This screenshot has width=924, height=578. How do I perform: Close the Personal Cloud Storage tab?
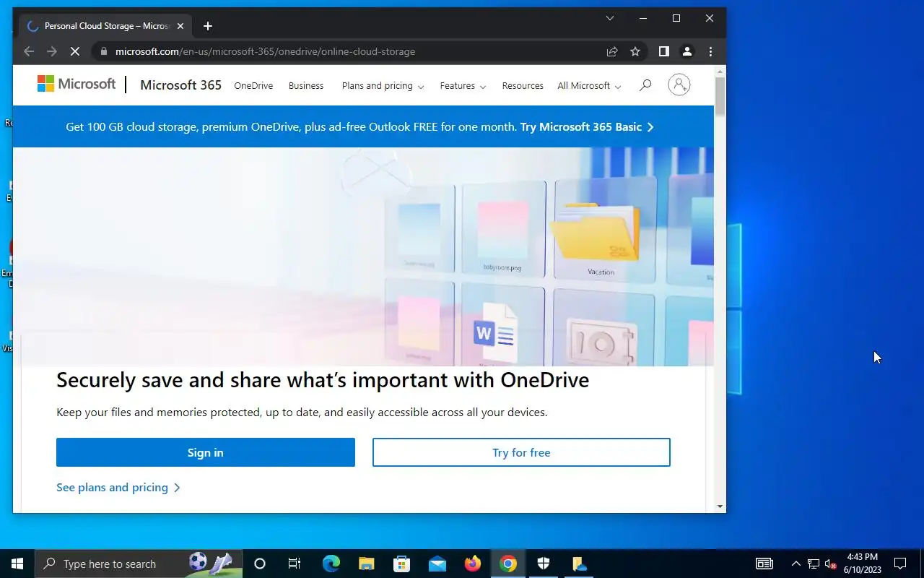(180, 26)
